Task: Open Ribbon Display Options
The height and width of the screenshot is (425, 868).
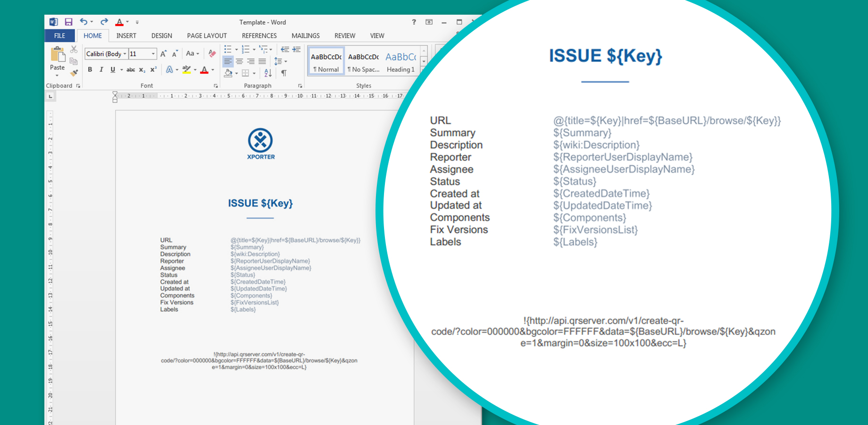Action: coord(429,22)
